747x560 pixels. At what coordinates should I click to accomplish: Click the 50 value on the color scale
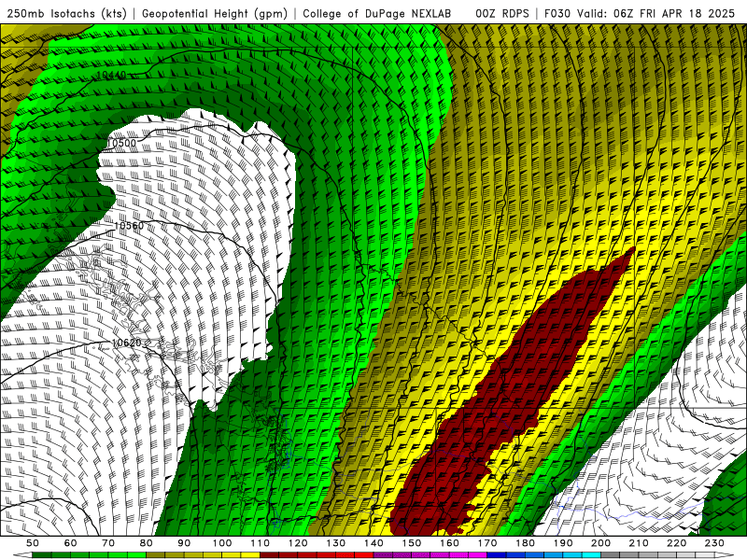[x=33, y=543]
